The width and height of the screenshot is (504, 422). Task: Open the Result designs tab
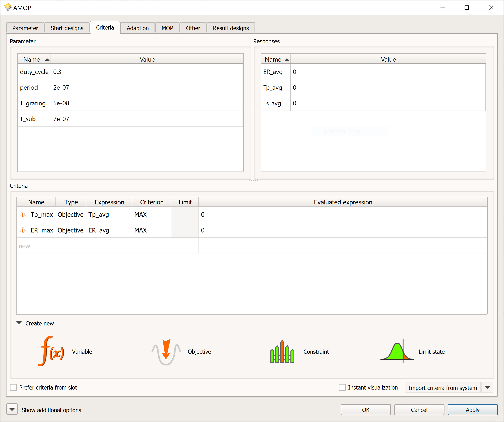(x=231, y=28)
